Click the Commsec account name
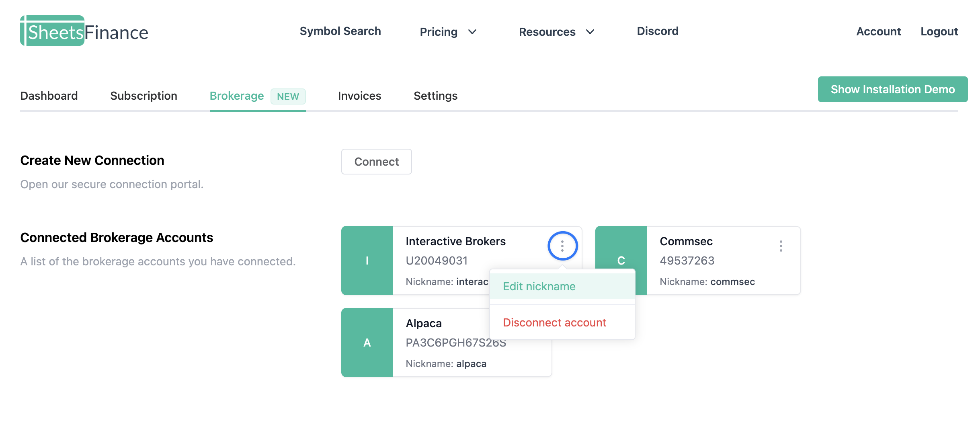 [x=686, y=241]
